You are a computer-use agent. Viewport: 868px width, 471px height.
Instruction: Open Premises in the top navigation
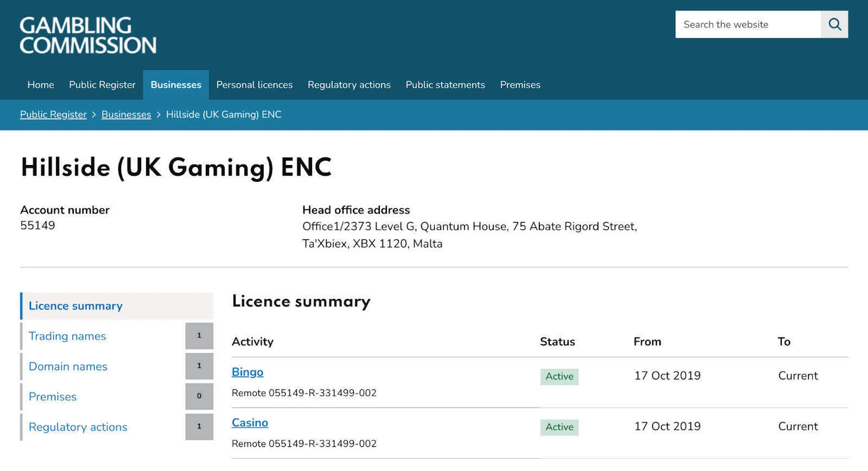point(520,85)
